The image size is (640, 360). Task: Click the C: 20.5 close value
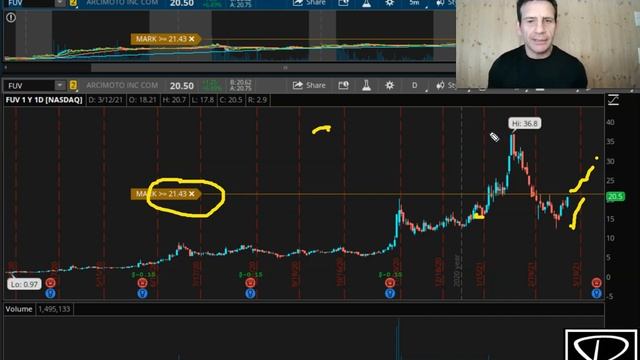[x=231, y=100]
